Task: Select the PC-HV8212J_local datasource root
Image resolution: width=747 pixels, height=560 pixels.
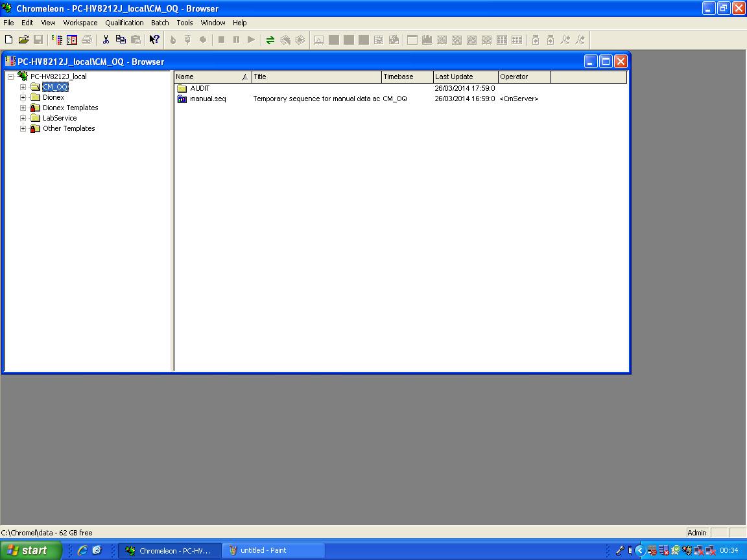Action: (x=58, y=76)
